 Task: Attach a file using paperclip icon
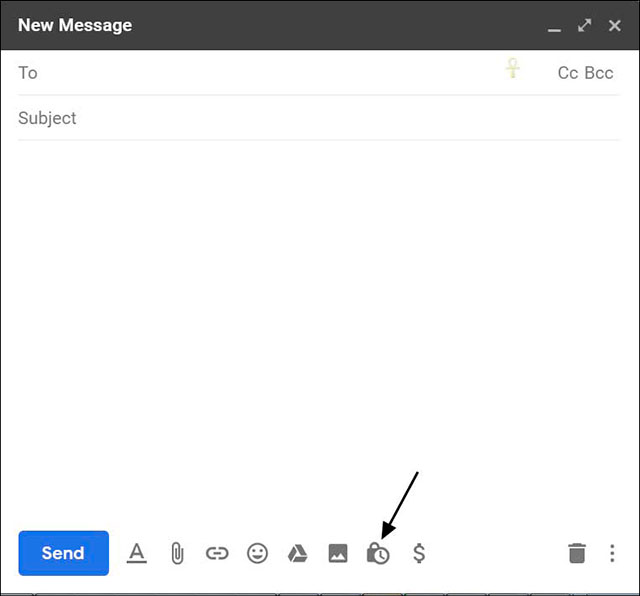177,553
